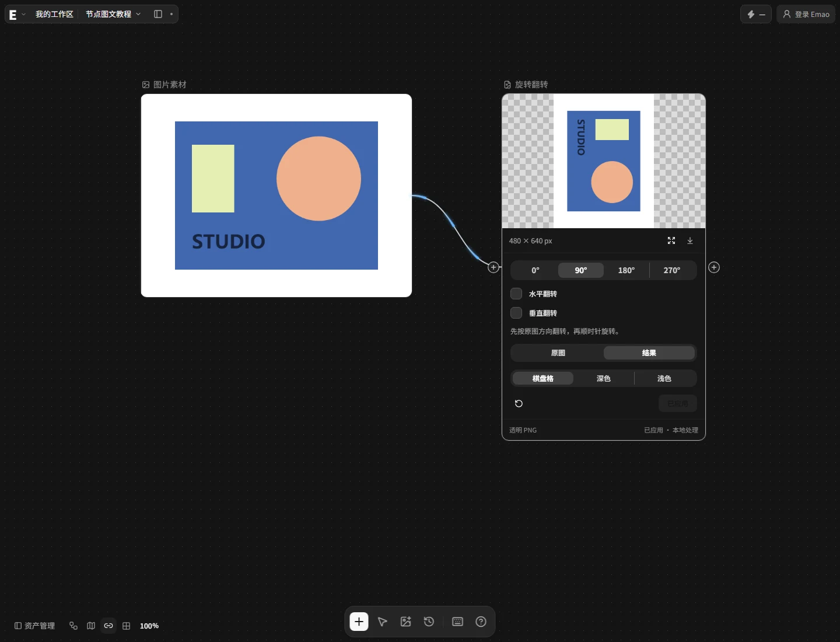Switch preview to 结果 tab
Image resolution: width=840 pixels, height=642 pixels.
[649, 353]
